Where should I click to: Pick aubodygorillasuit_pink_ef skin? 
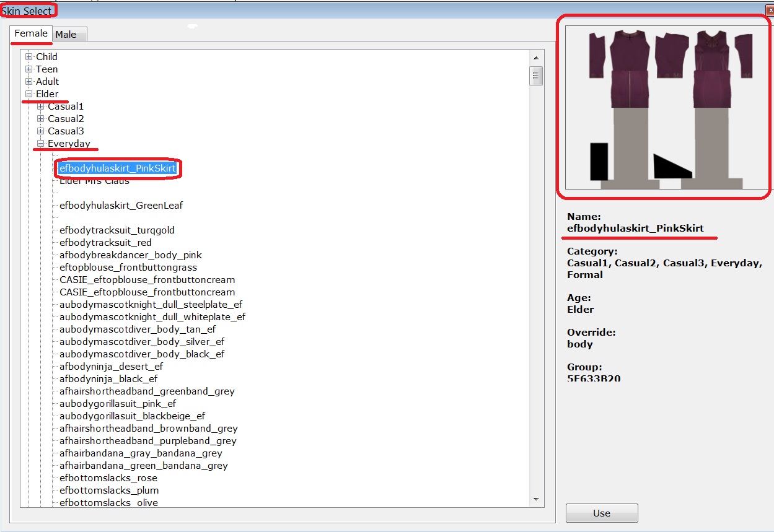[x=118, y=404]
